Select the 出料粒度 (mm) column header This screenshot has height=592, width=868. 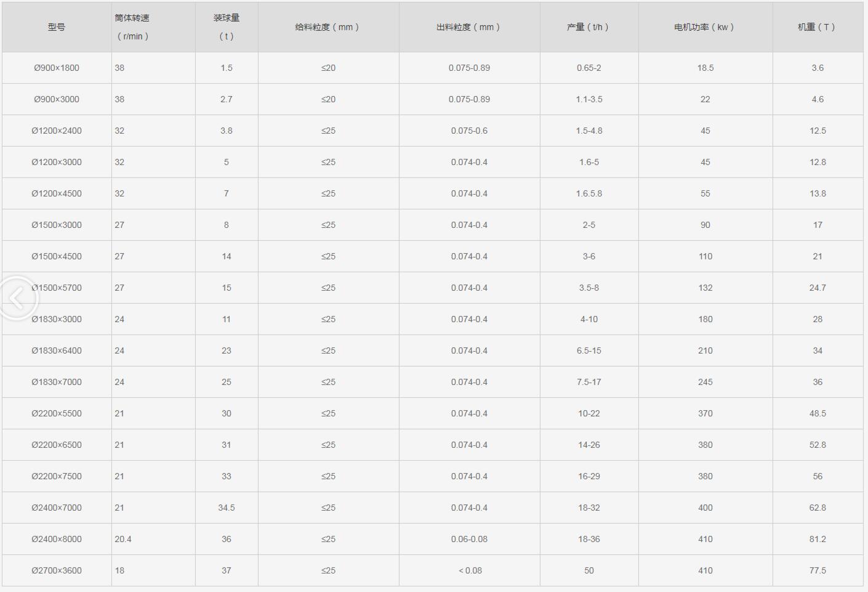(469, 27)
